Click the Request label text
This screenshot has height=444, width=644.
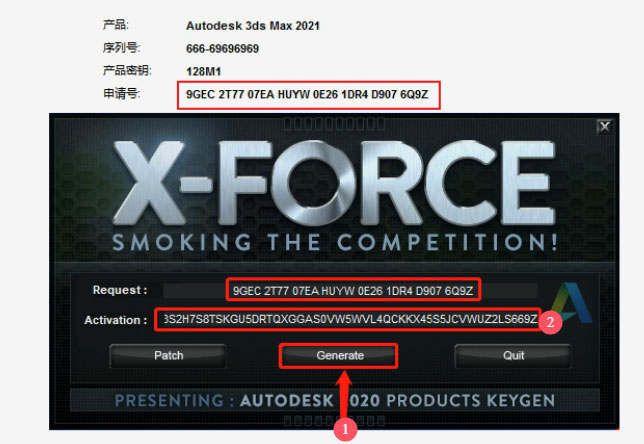(x=120, y=290)
